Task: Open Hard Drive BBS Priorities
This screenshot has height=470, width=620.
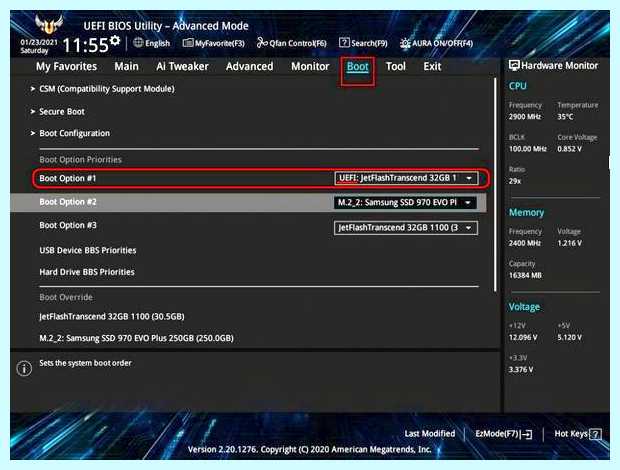Action: [x=87, y=272]
